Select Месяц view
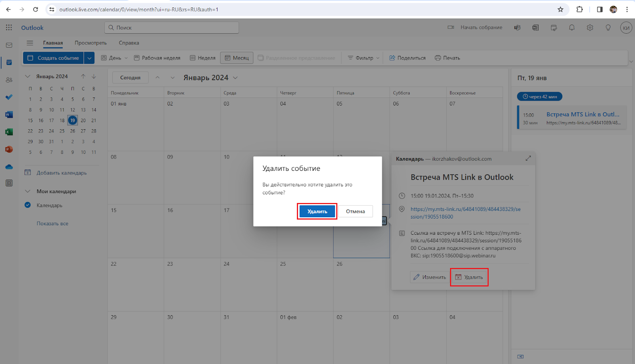The image size is (635, 364). point(237,58)
